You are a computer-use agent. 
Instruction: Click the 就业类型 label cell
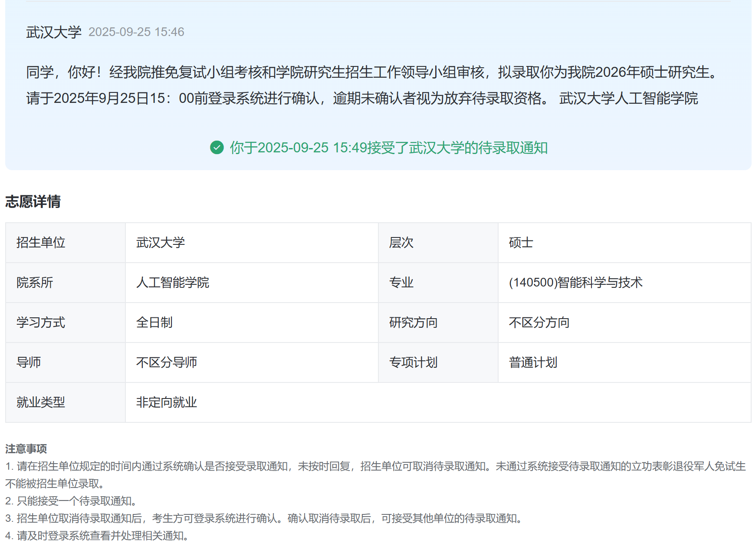coord(66,402)
